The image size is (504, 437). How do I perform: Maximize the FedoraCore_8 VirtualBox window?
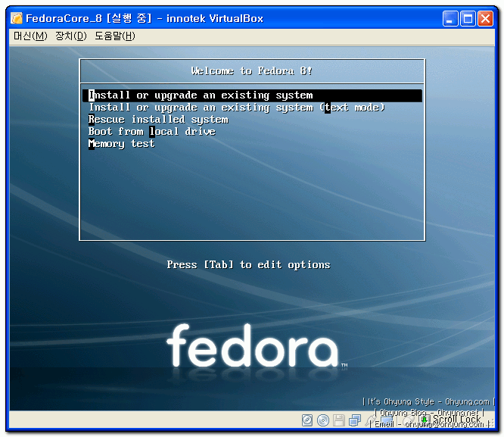click(468, 18)
